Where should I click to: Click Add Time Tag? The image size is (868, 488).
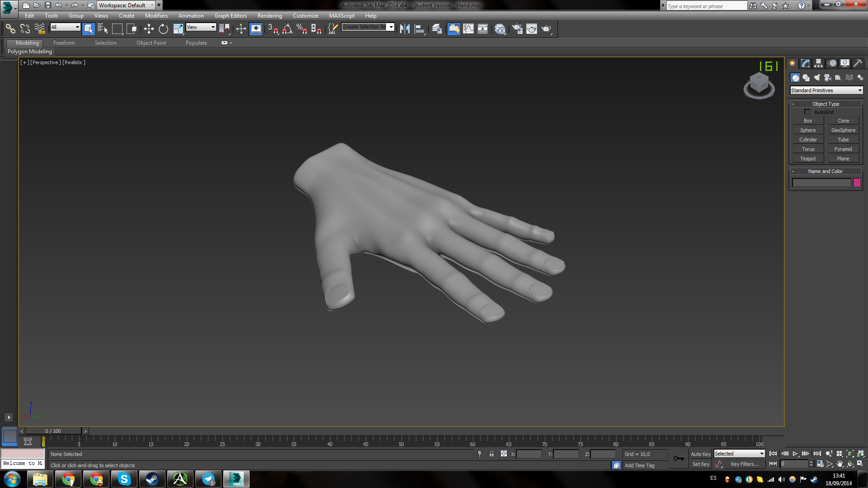pyautogui.click(x=639, y=465)
